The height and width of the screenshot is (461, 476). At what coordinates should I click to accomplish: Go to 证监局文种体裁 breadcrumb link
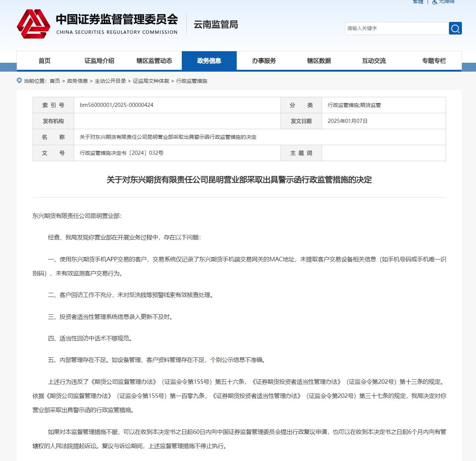point(151,81)
